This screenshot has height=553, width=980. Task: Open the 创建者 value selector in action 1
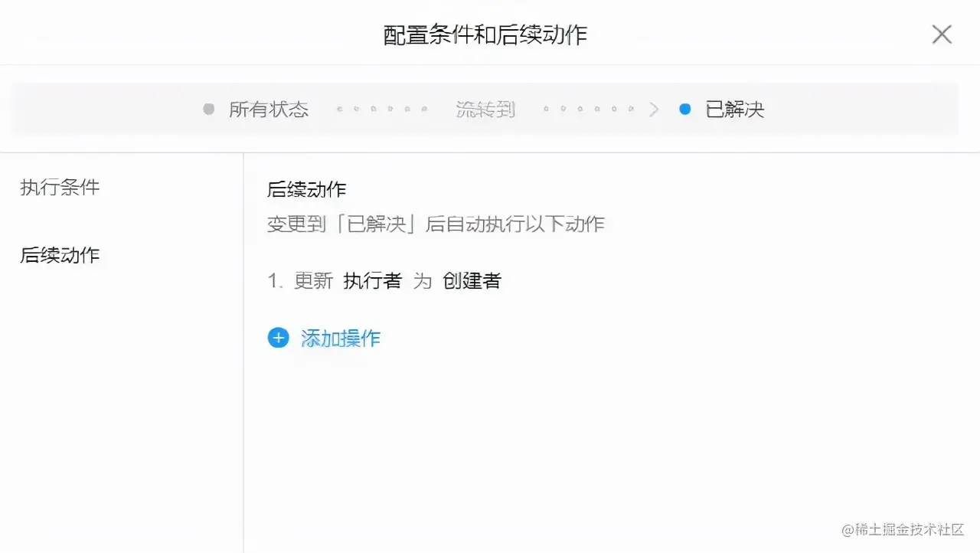click(472, 281)
